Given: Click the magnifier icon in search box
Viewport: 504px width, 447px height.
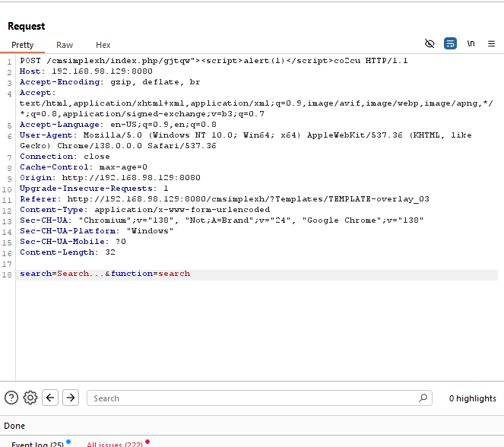Looking at the screenshot, I should click(x=423, y=398).
